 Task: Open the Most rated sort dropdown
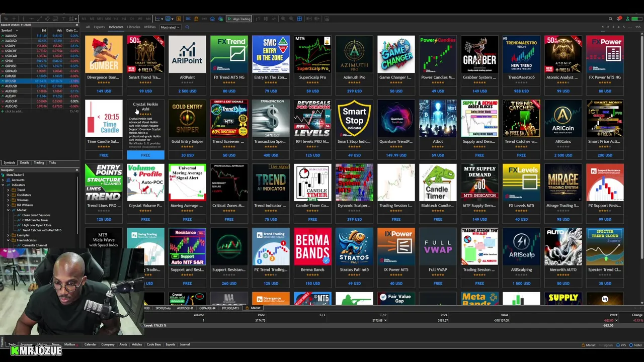[170, 27]
